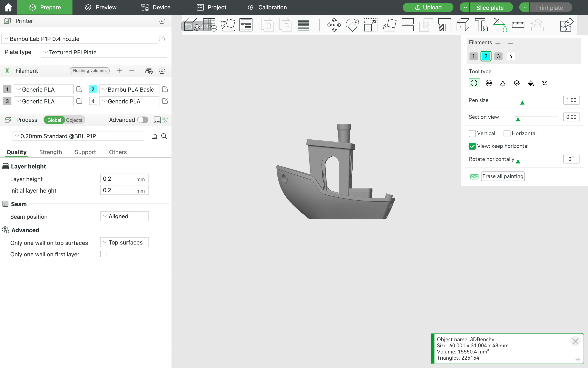Open printer settings gear icon
Image resolution: width=588 pixels, height=368 pixels.
162,21
